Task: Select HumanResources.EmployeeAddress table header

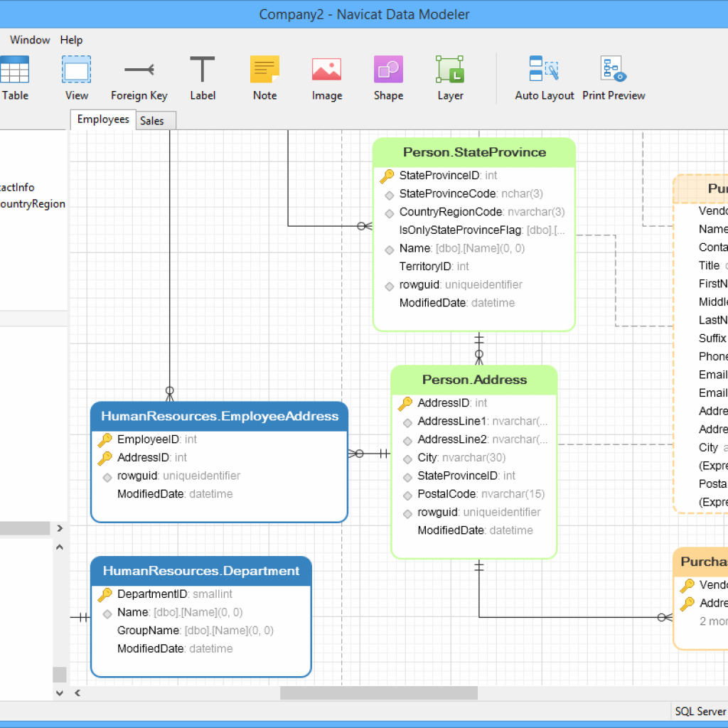Action: [219, 416]
